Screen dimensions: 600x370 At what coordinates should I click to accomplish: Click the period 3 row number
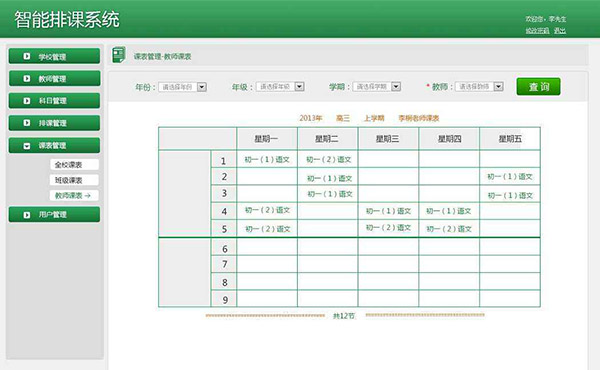point(224,193)
